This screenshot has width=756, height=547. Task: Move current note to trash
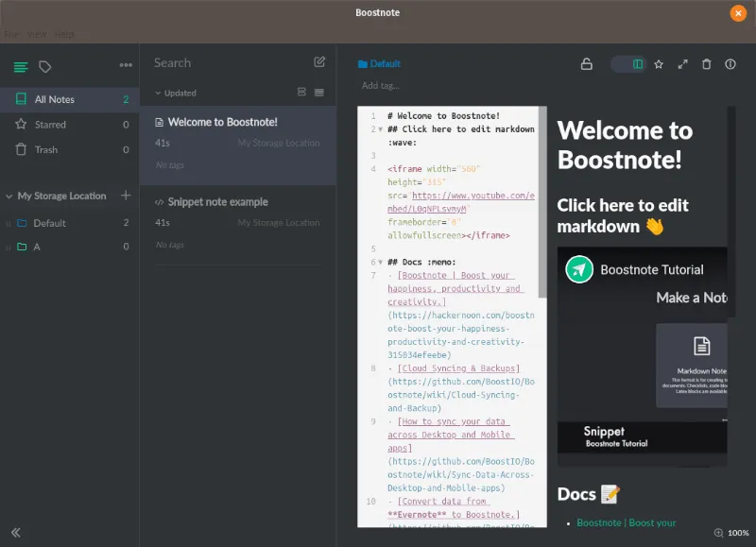707,64
